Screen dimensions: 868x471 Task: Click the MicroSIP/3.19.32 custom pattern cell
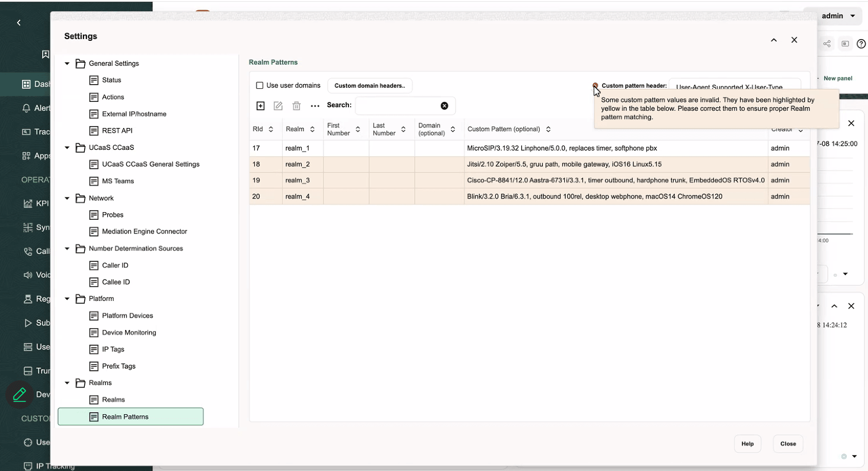pos(616,148)
